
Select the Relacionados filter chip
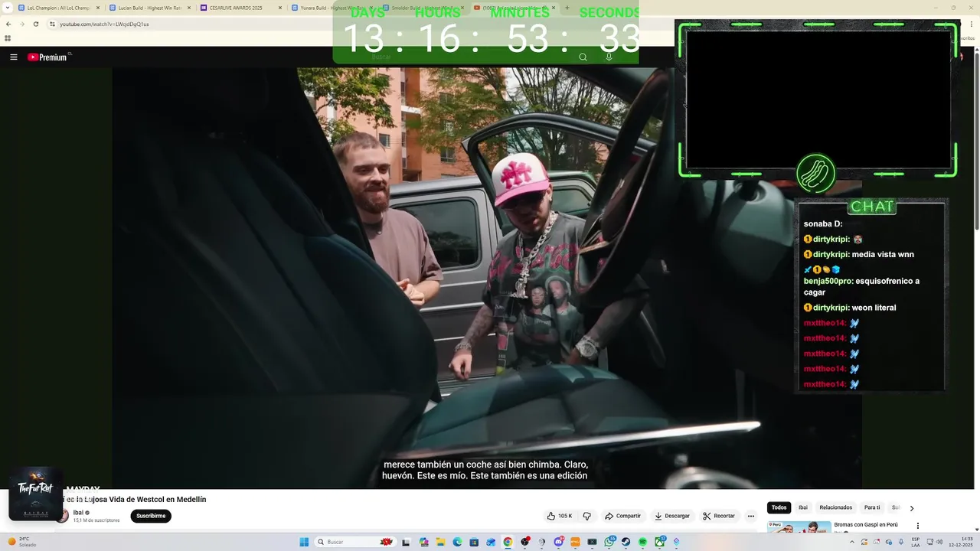pos(835,507)
